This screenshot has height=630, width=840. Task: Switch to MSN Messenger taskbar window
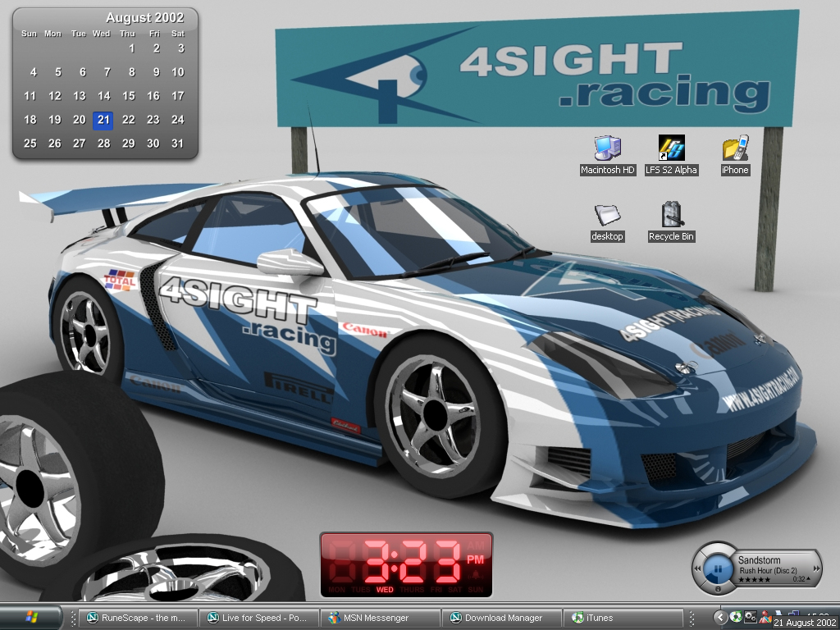coord(380,618)
